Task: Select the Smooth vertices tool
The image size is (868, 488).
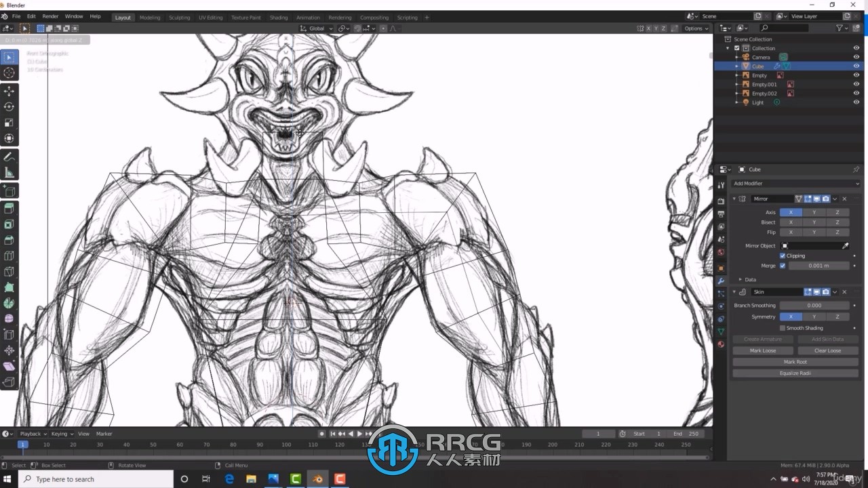Action: click(x=9, y=319)
